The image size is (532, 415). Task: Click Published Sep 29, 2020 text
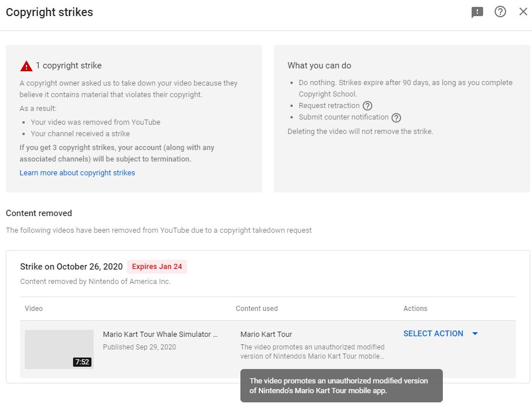pos(139,347)
